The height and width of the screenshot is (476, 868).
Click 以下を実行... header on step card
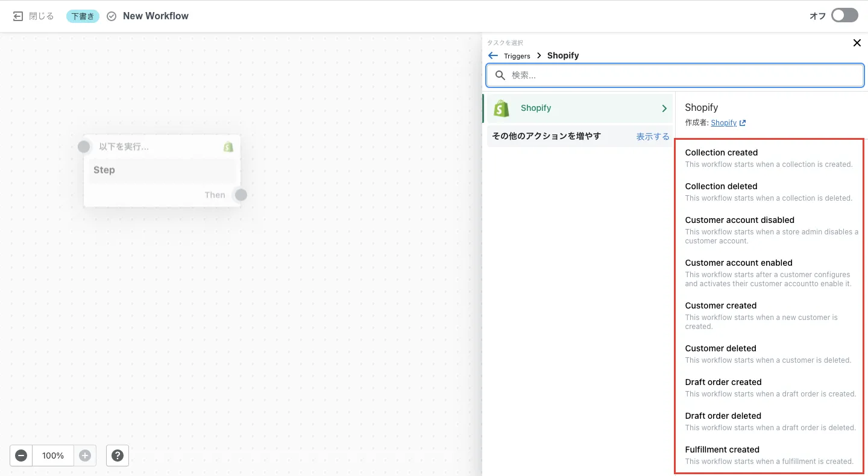(124, 146)
